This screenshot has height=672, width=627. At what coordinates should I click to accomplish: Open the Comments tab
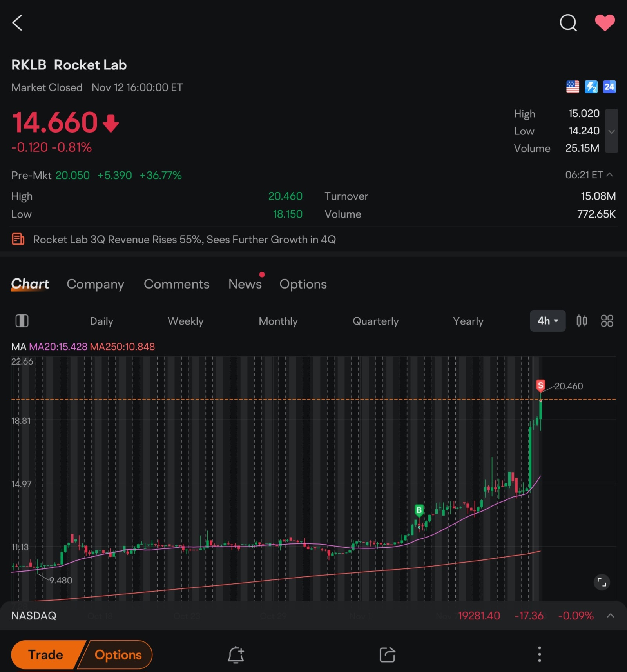tap(176, 284)
